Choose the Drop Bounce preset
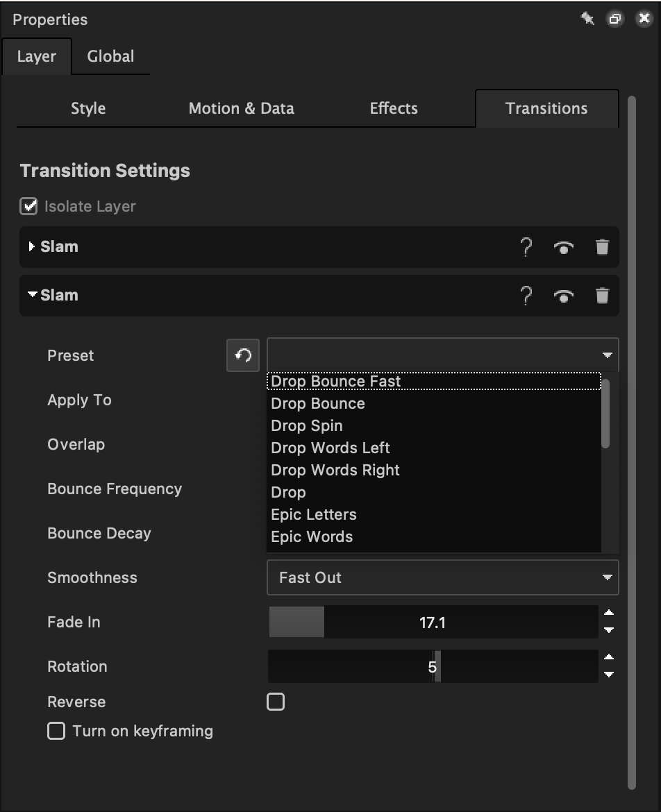The height and width of the screenshot is (812, 661). click(434, 403)
